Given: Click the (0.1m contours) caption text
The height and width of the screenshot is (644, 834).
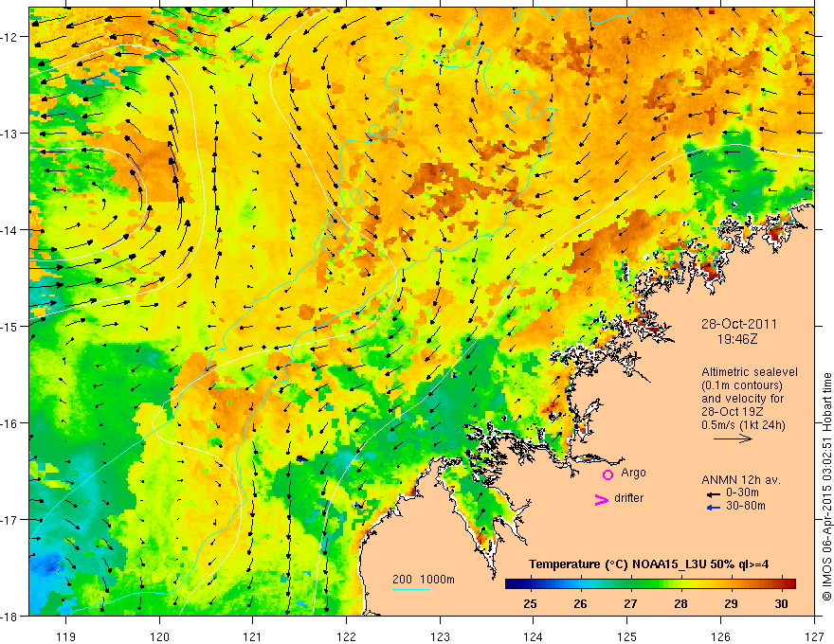Looking at the screenshot, I should pyautogui.click(x=742, y=385).
